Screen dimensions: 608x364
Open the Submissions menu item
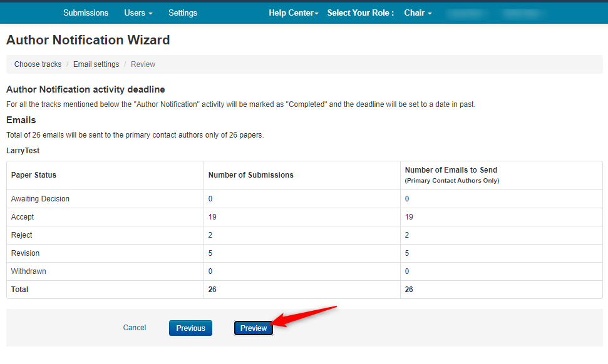click(x=86, y=13)
